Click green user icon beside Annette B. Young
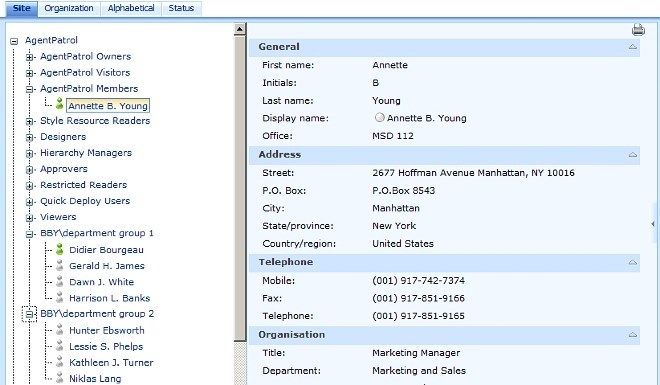Screen dimensions: 660x385 [x=59, y=104]
